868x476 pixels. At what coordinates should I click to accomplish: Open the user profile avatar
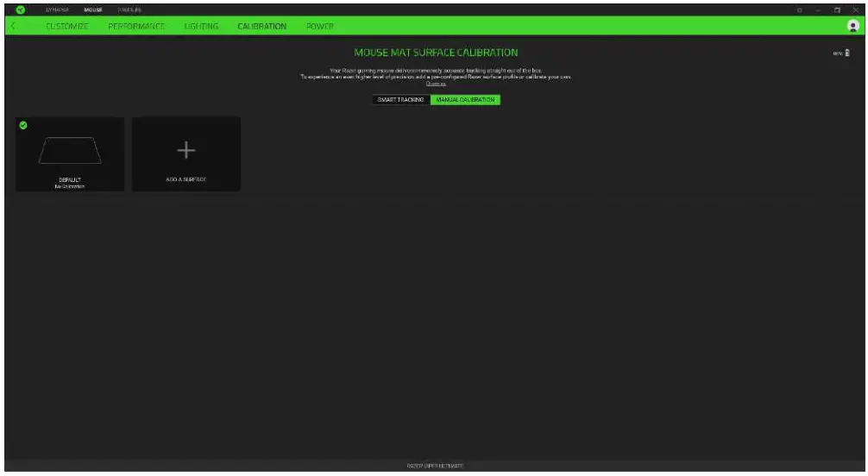pos(853,26)
